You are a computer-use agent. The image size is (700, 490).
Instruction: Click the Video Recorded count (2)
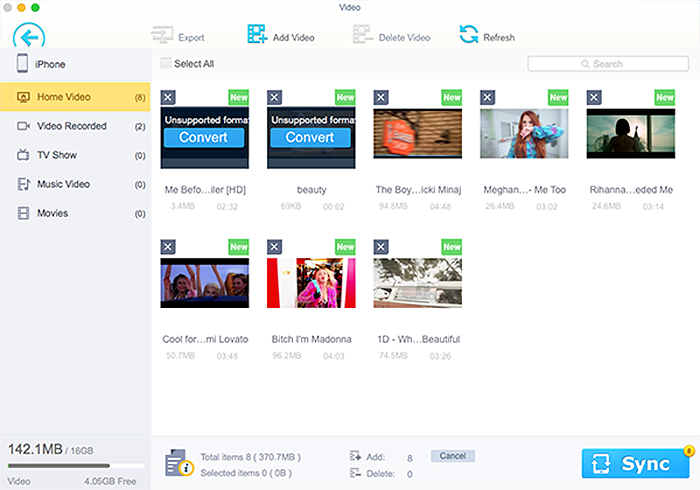[140, 127]
